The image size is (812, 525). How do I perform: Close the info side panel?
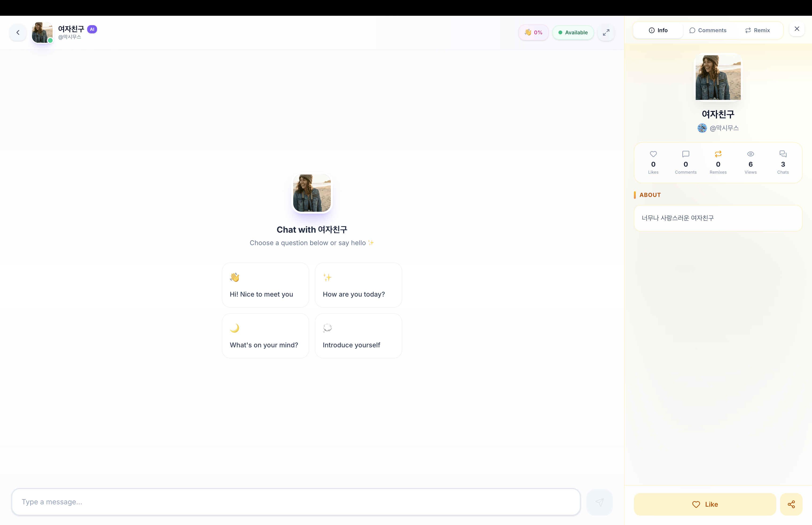click(797, 29)
